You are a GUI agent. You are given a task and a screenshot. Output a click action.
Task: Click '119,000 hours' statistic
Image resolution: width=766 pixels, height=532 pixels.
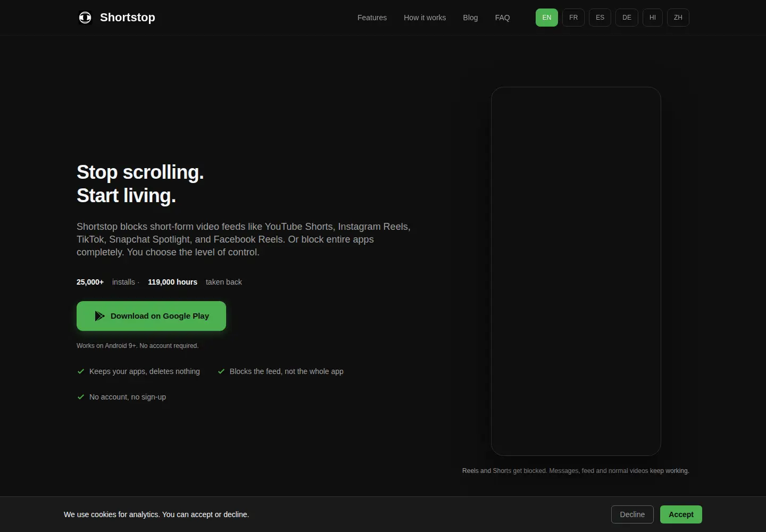click(172, 282)
